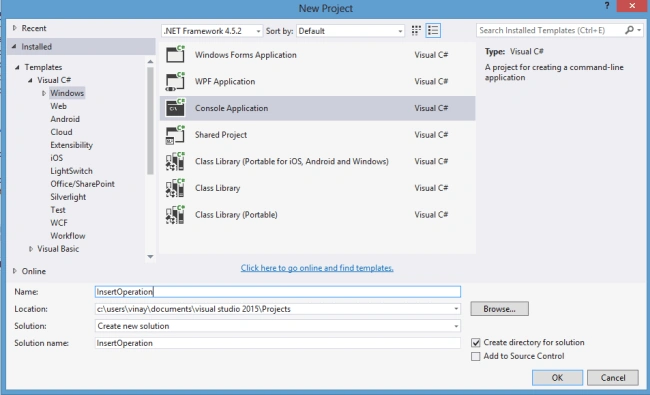Expand the Recent section
The width and height of the screenshot is (650, 395).
click(x=15, y=28)
